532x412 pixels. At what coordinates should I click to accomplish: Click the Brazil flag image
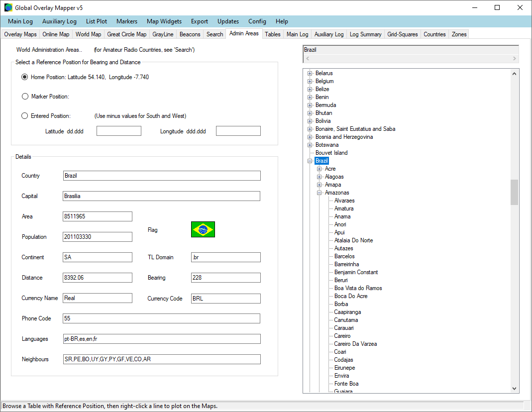click(x=203, y=229)
